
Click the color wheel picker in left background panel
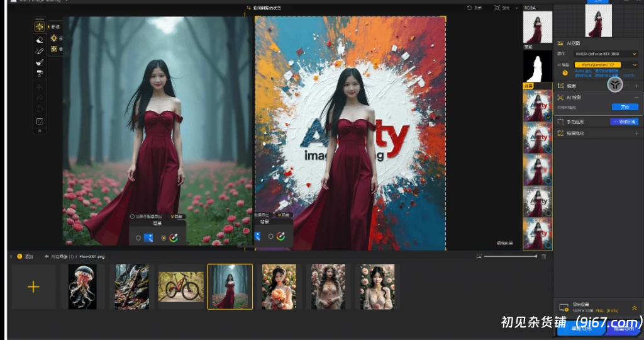174,237
